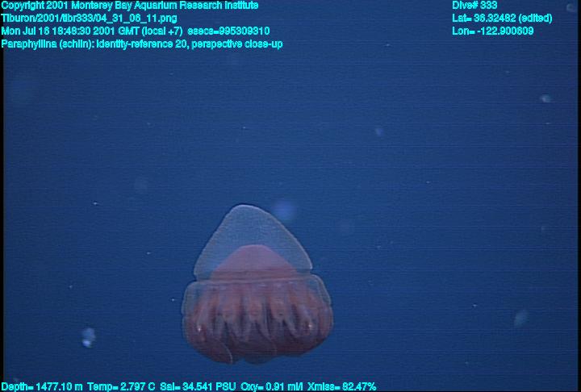Click the red jellyfish in the frame
Screen dimensions: 581x392
coord(257,285)
